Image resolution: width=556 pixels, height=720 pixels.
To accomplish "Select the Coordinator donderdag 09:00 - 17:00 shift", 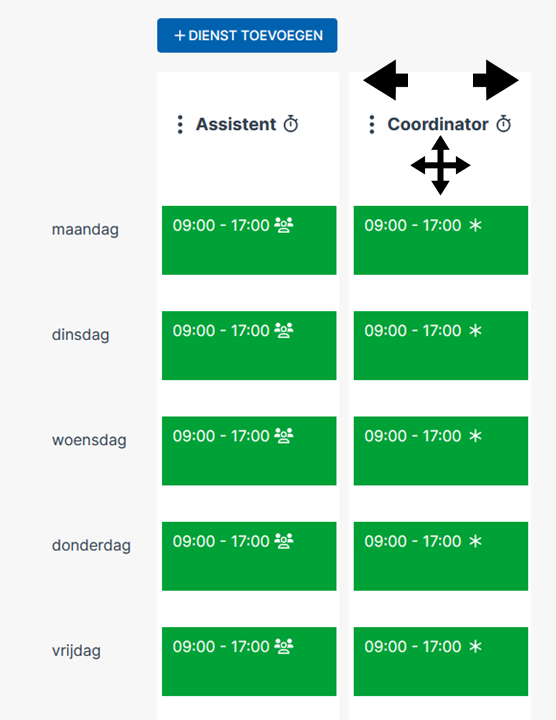I will 441,556.
